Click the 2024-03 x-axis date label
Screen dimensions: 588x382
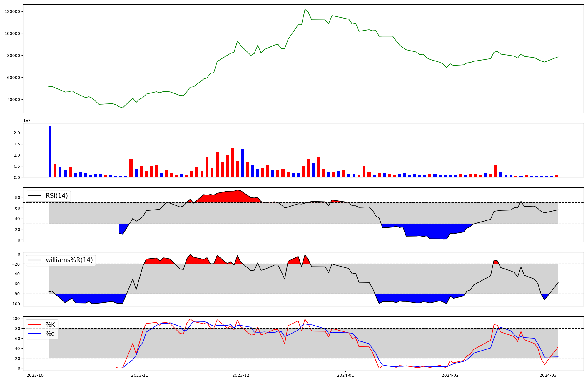(548, 375)
